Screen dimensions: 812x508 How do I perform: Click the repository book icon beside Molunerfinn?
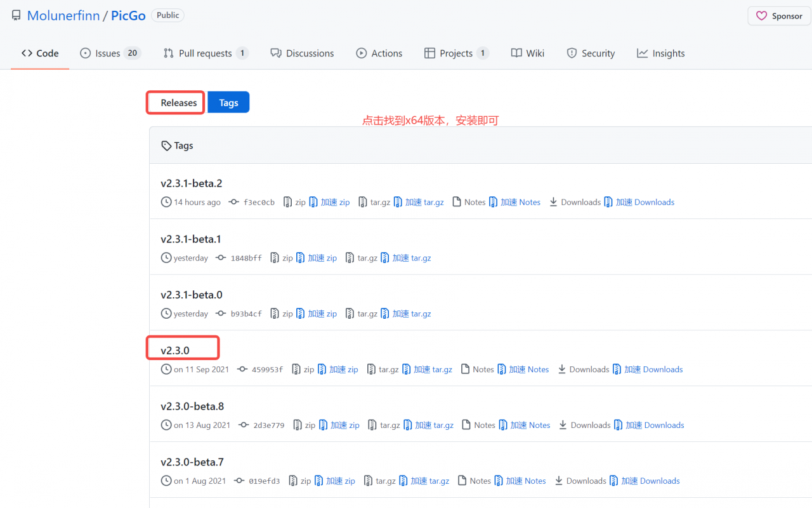(16, 16)
